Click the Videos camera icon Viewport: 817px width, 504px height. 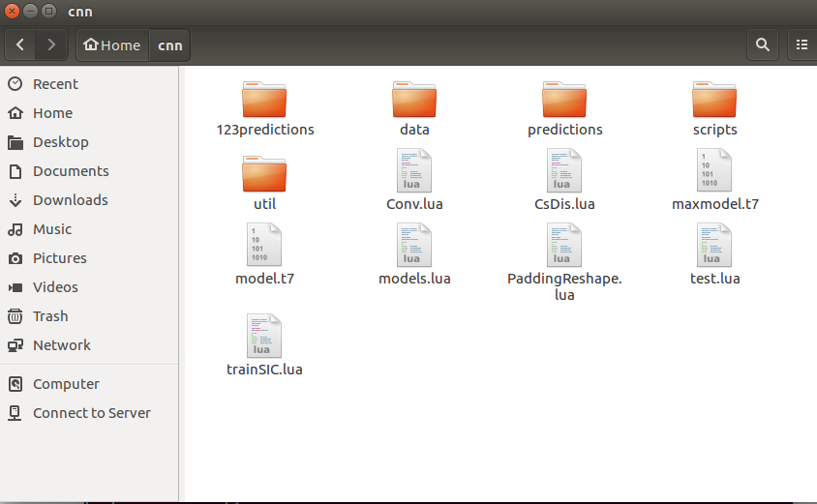pos(15,287)
